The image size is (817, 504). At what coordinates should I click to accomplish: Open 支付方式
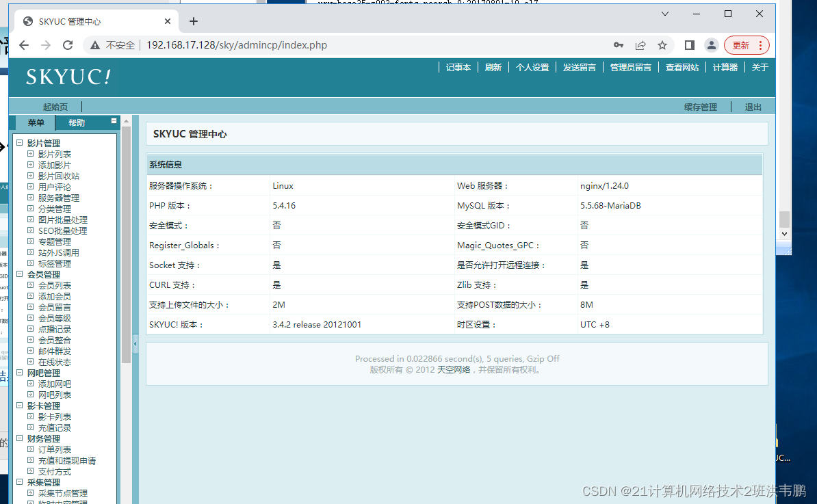(55, 471)
